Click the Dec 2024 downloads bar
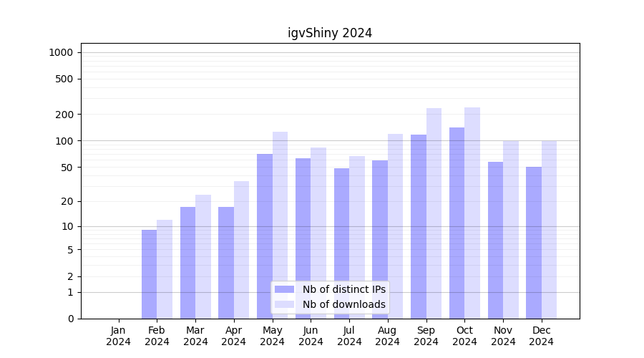This screenshot has width=644, height=358. coord(549,229)
